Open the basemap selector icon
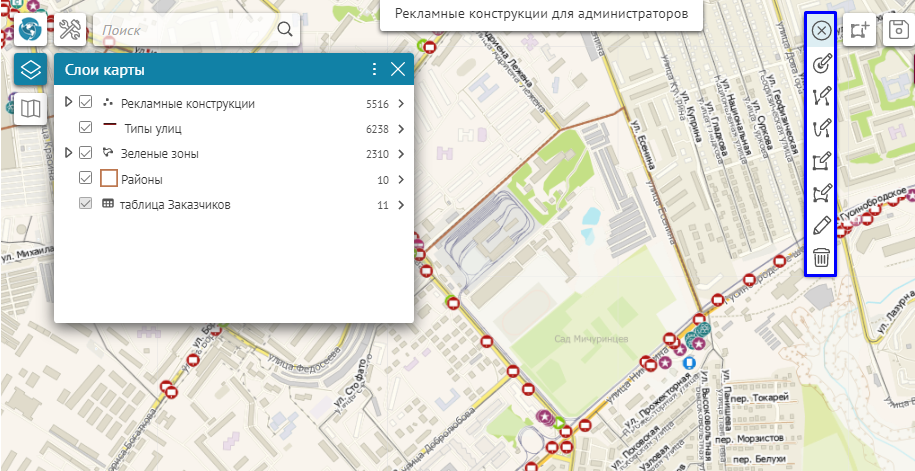 31,107
